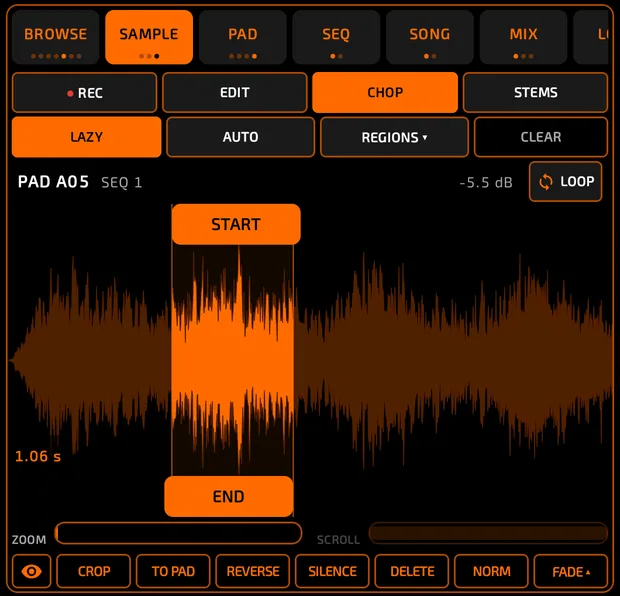This screenshot has height=596, width=620.
Task: Select the SAMPLE tab
Action: coord(149,37)
